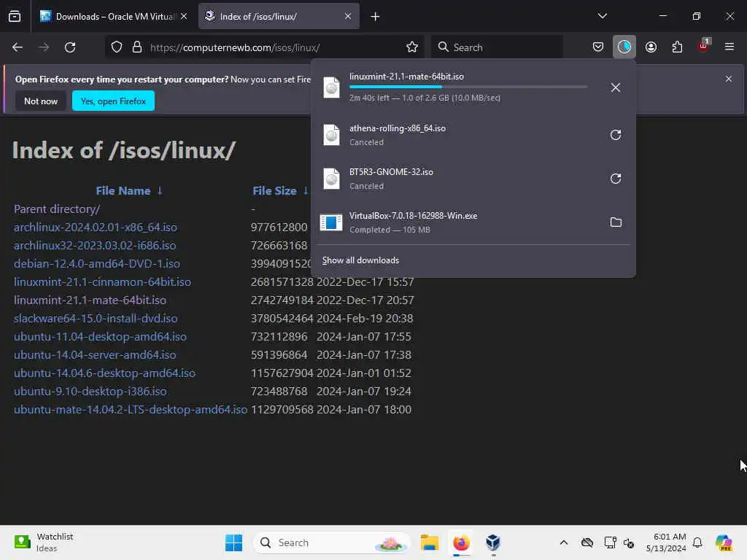Image resolution: width=747 pixels, height=560 pixels.
Task: Reload the current page
Action: (x=70, y=47)
